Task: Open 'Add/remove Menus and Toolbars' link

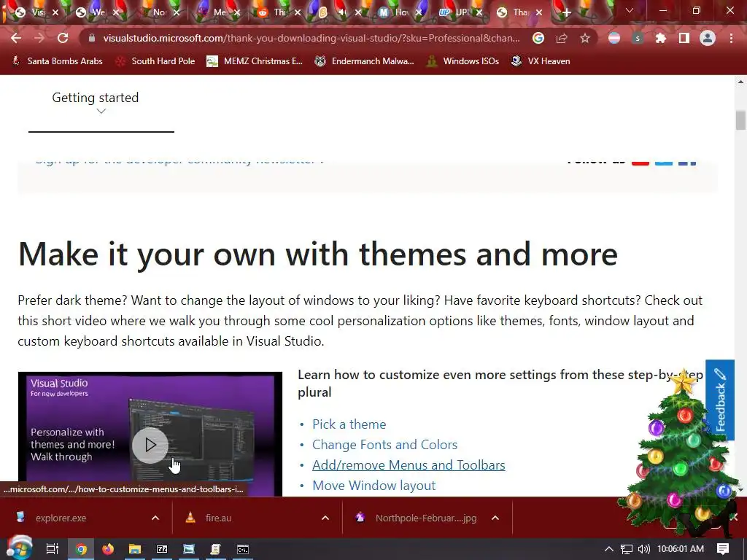Action: (409, 465)
